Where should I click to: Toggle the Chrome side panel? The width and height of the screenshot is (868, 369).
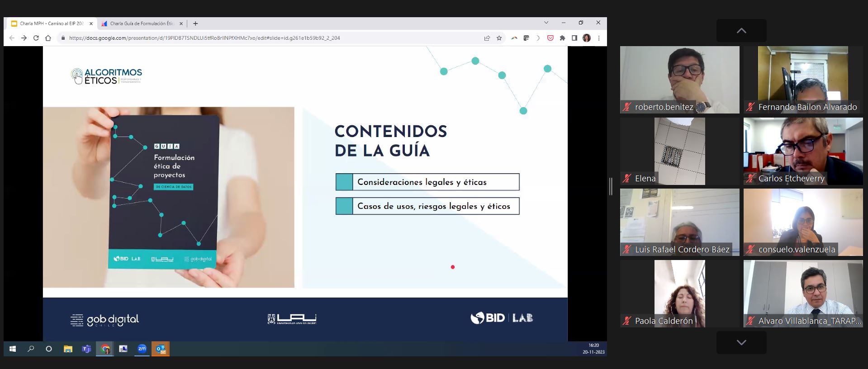coord(574,38)
